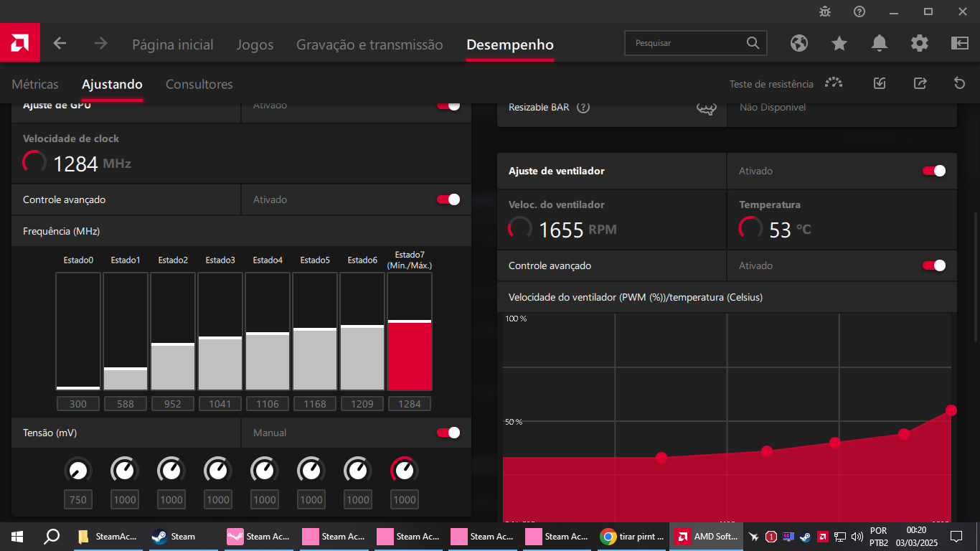Toggle Ajuste de GPU switch

(449, 105)
